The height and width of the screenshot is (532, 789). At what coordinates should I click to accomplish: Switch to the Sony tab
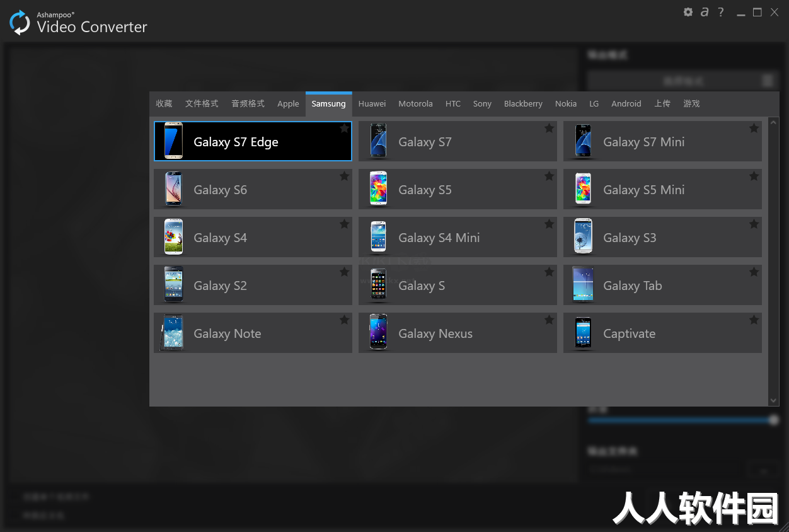(482, 104)
